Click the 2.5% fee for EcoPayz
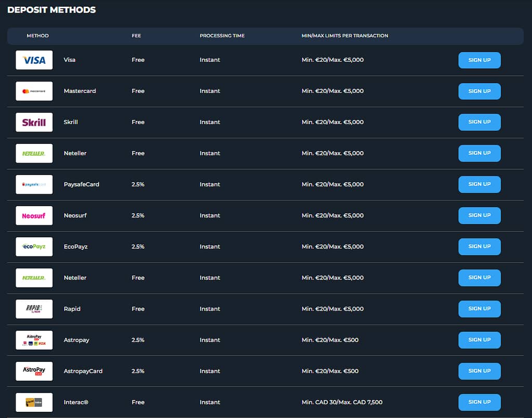Image resolution: width=532 pixels, height=418 pixels. coord(138,247)
